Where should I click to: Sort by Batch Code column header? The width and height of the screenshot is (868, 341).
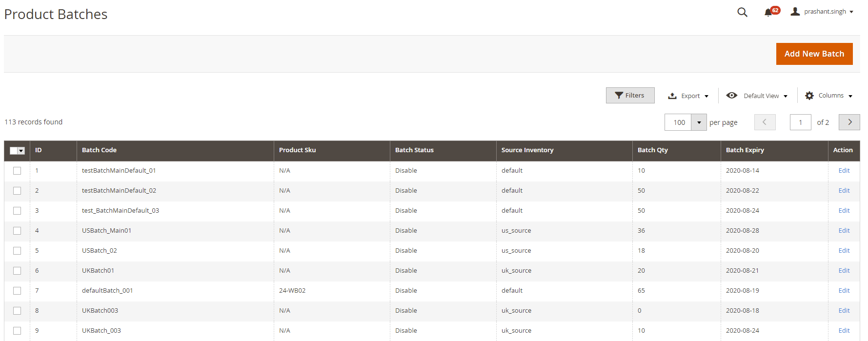pos(99,150)
